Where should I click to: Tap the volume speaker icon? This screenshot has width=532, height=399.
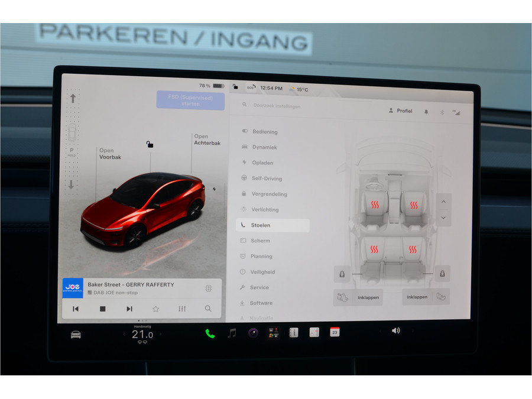(x=396, y=330)
